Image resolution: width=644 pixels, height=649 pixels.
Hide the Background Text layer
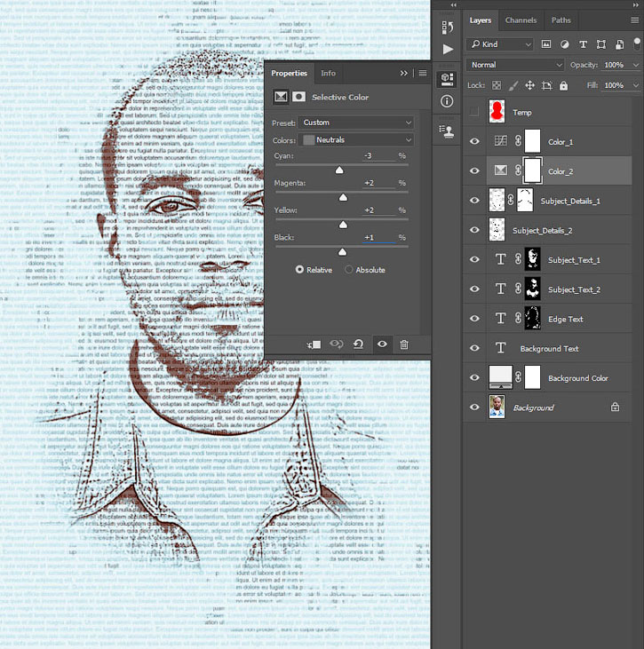[x=474, y=348]
